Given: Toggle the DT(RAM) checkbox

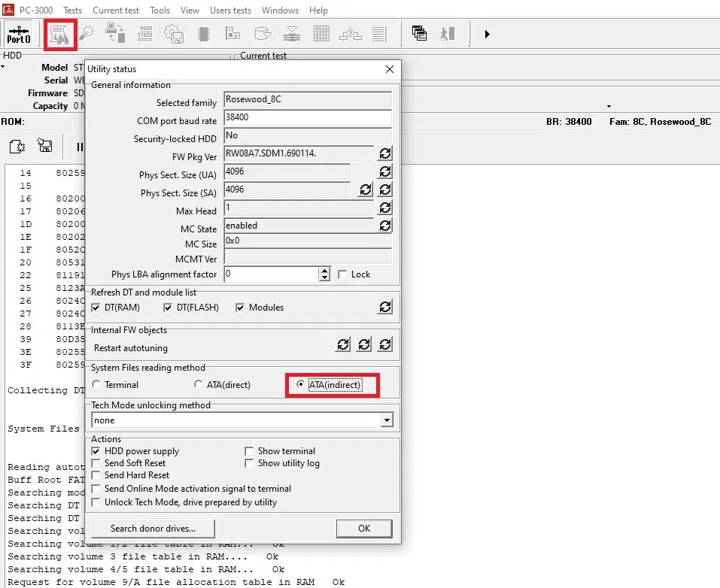Looking at the screenshot, I should point(96,308).
